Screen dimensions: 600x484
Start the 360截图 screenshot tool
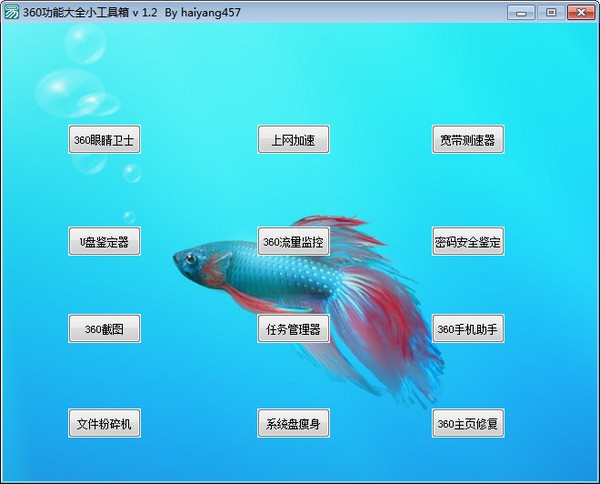click(x=104, y=329)
